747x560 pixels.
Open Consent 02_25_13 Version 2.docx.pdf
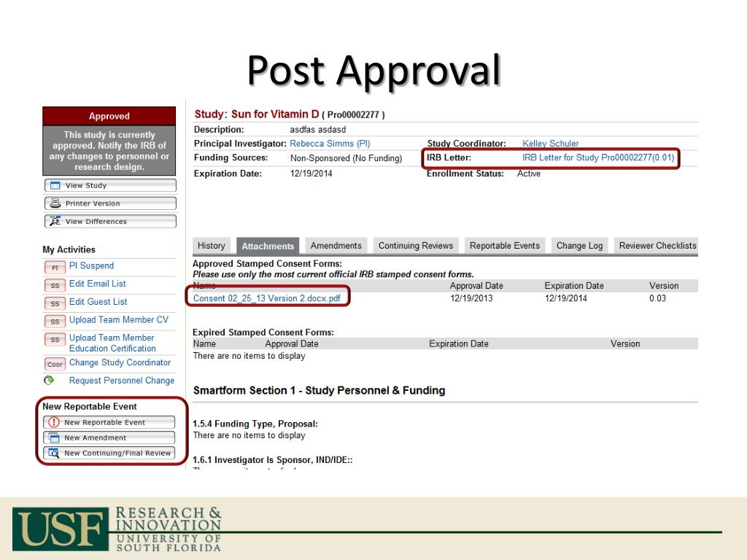pos(267,298)
